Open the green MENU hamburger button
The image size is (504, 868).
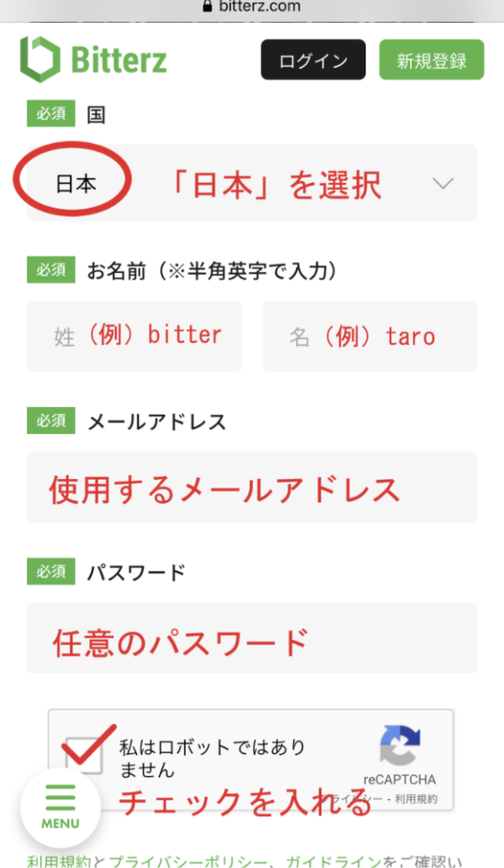click(x=60, y=808)
